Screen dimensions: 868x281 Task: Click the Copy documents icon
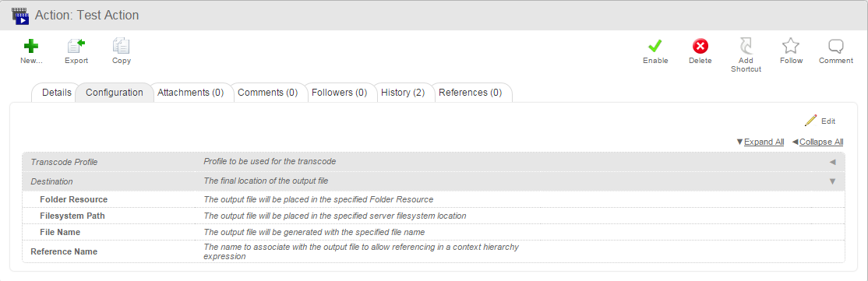(122, 46)
